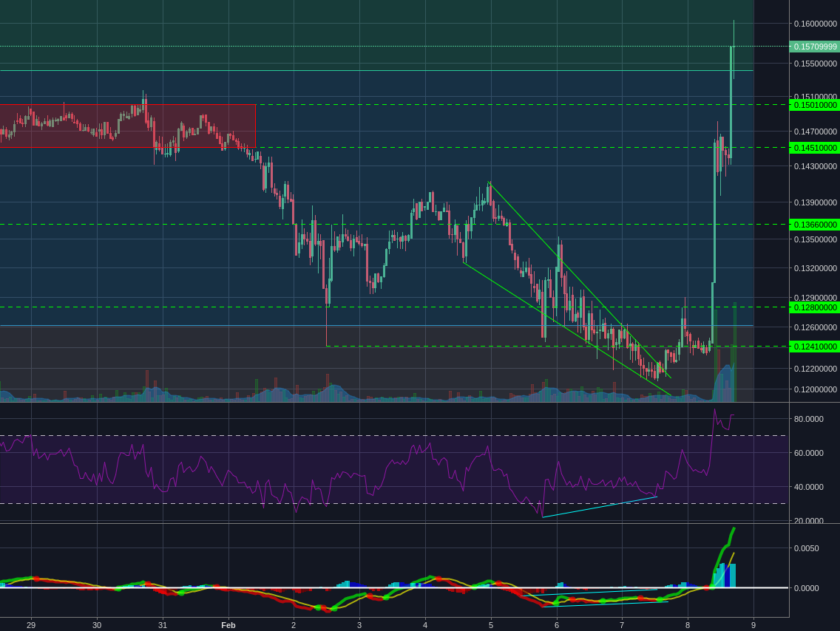Click date label 4 on time axis
Screen dimensions: 840x631
click(425, 624)
